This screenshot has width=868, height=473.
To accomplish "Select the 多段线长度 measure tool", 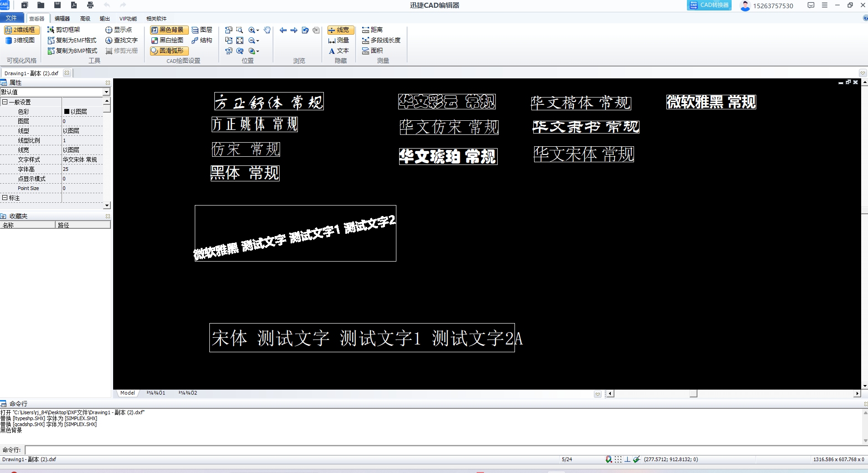I will (x=381, y=40).
